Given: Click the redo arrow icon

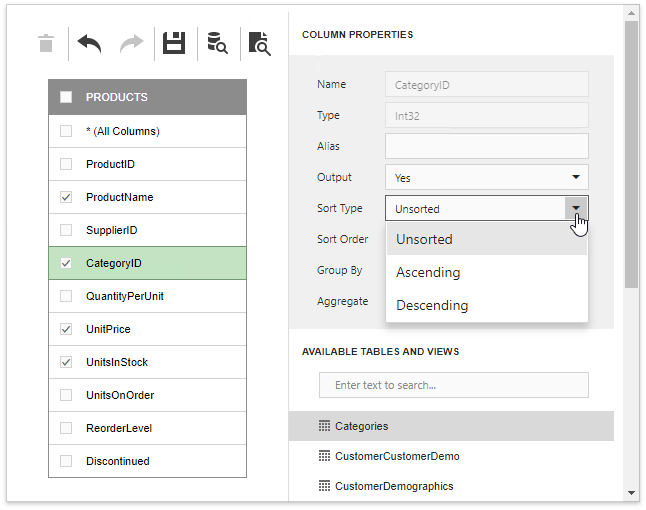Looking at the screenshot, I should (x=132, y=43).
